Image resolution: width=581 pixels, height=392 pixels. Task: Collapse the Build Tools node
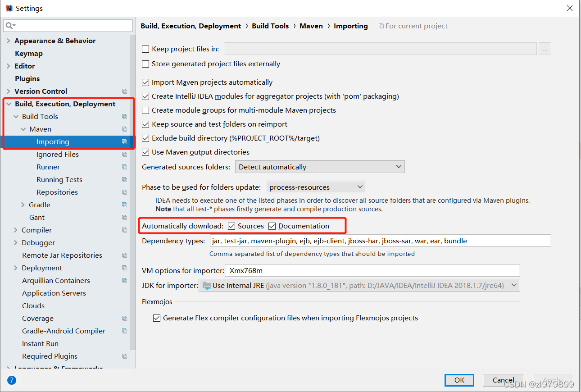coord(16,117)
